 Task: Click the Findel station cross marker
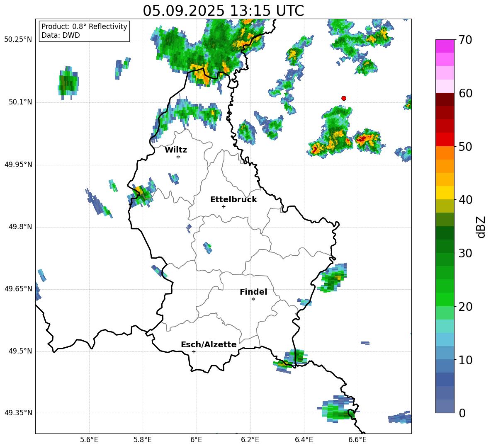pyautogui.click(x=253, y=299)
